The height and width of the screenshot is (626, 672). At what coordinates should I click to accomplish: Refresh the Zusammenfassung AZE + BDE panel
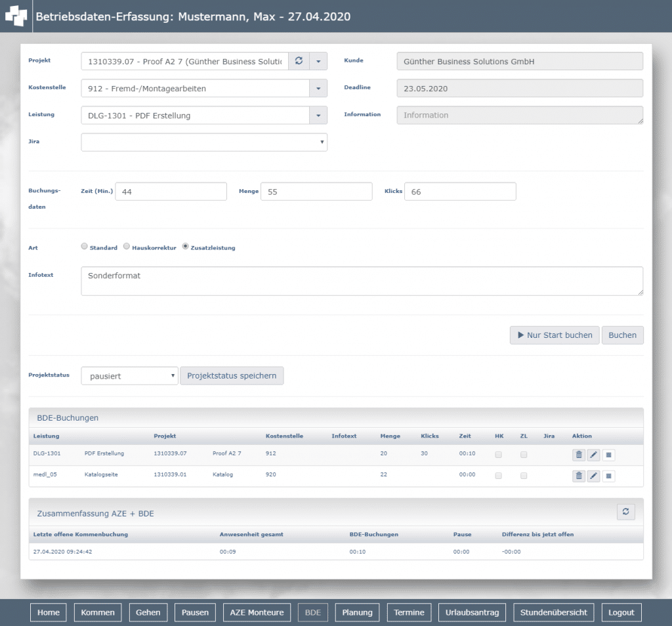pyautogui.click(x=625, y=512)
